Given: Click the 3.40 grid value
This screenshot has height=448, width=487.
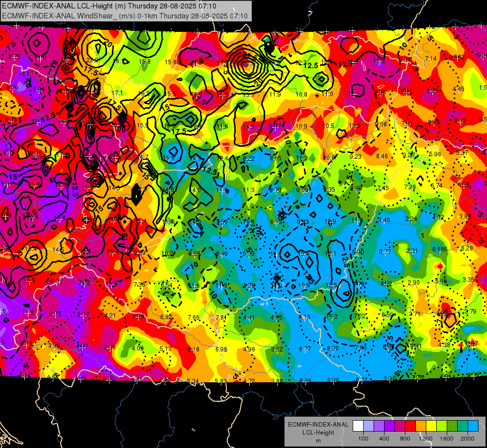Looking at the screenshot, I should pyautogui.click(x=384, y=220).
